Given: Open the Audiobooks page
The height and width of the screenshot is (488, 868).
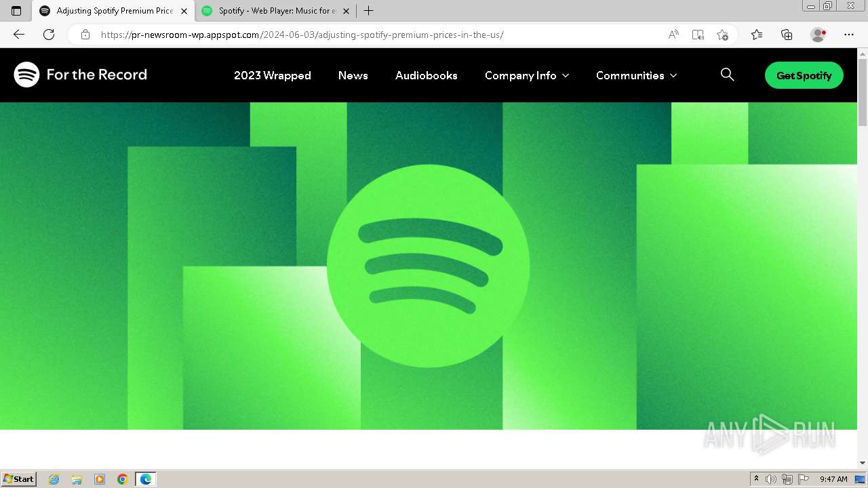Looking at the screenshot, I should pos(427,75).
